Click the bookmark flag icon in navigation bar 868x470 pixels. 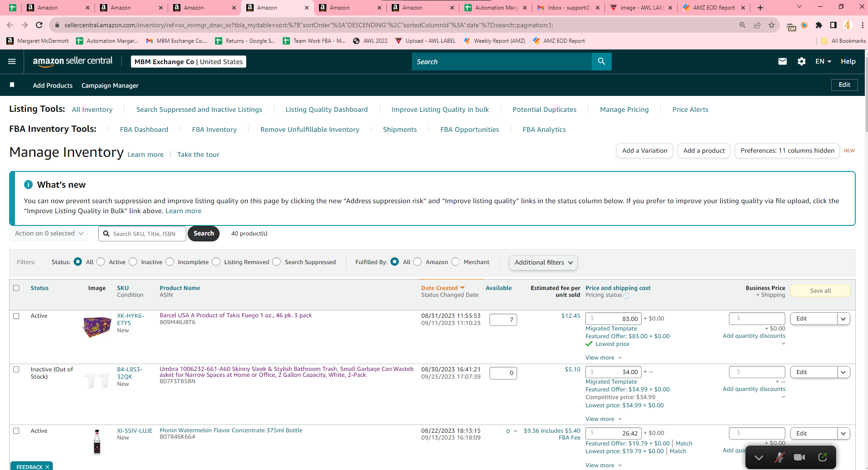(12, 85)
